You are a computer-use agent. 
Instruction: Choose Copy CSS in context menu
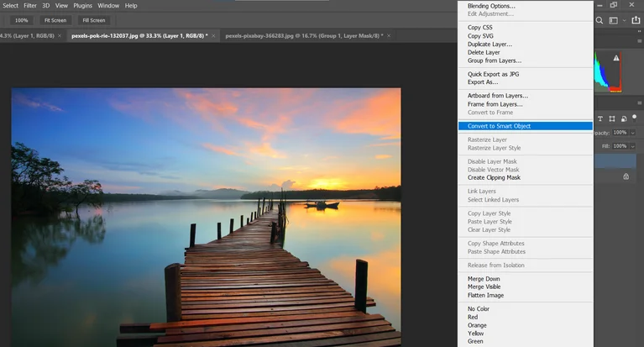pyautogui.click(x=479, y=27)
